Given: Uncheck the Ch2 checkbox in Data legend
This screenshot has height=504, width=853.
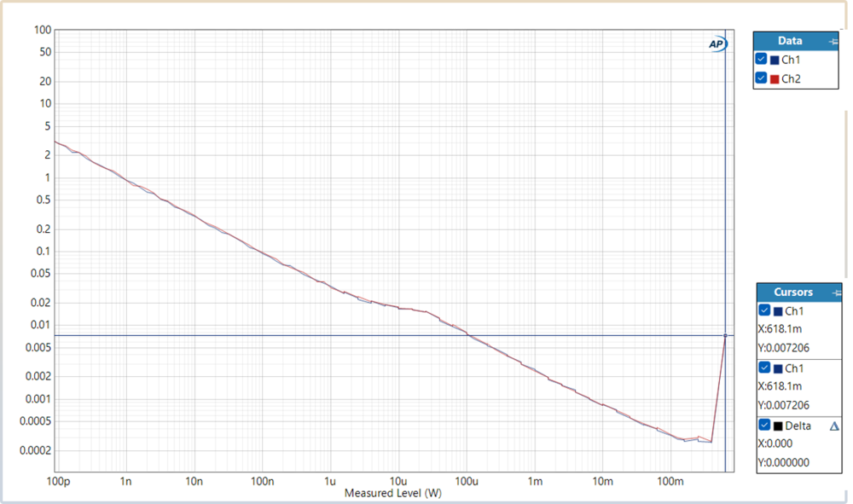Looking at the screenshot, I should 761,78.
